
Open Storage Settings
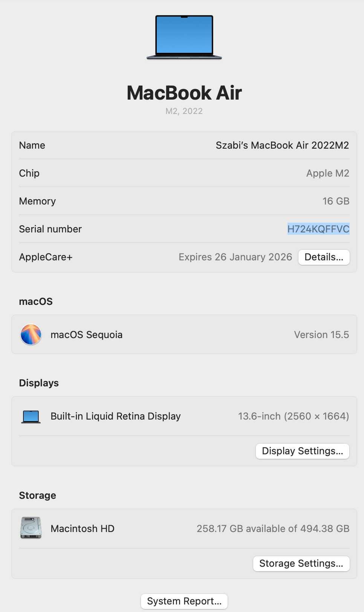301,563
